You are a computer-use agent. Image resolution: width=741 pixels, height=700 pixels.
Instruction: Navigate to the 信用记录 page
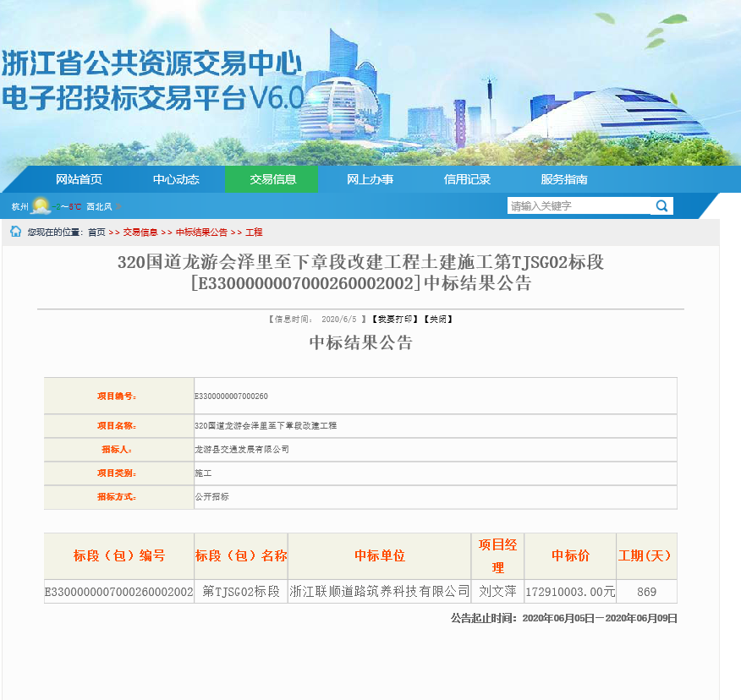(467, 179)
